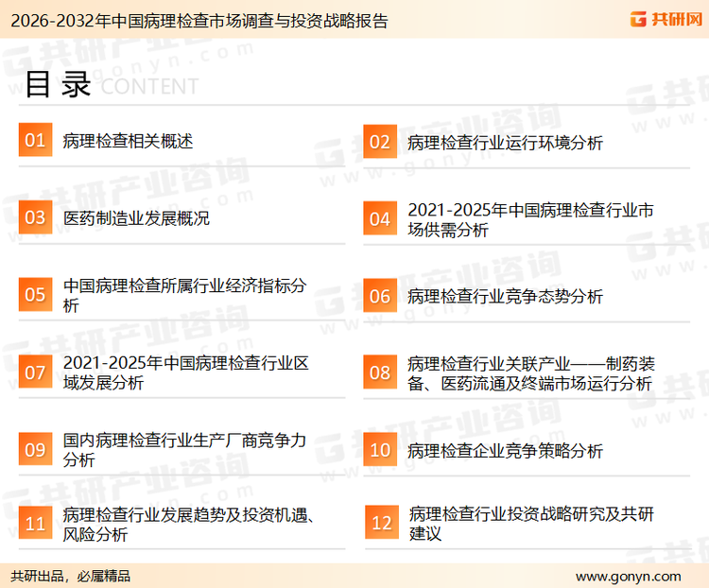
Task: Select 中国病理检查所属行业经济指标分析 entry
Action: (x=184, y=295)
